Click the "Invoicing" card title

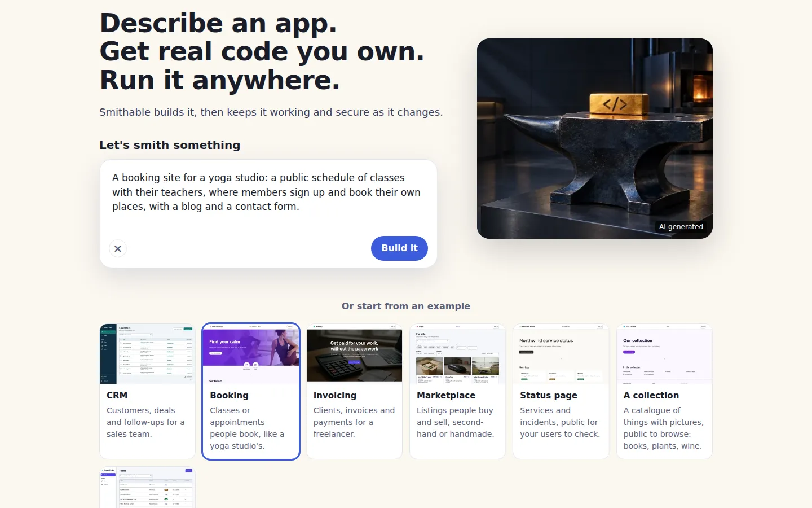pyautogui.click(x=335, y=396)
